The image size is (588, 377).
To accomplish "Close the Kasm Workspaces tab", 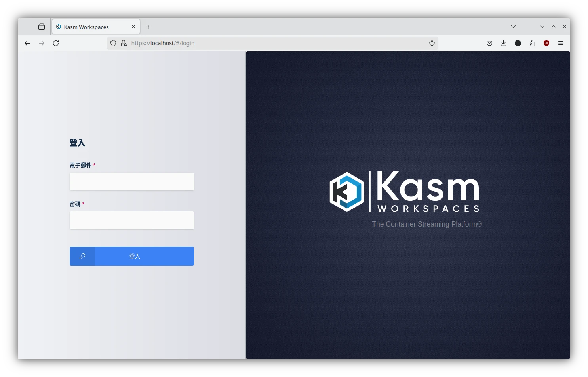I will [x=133, y=27].
